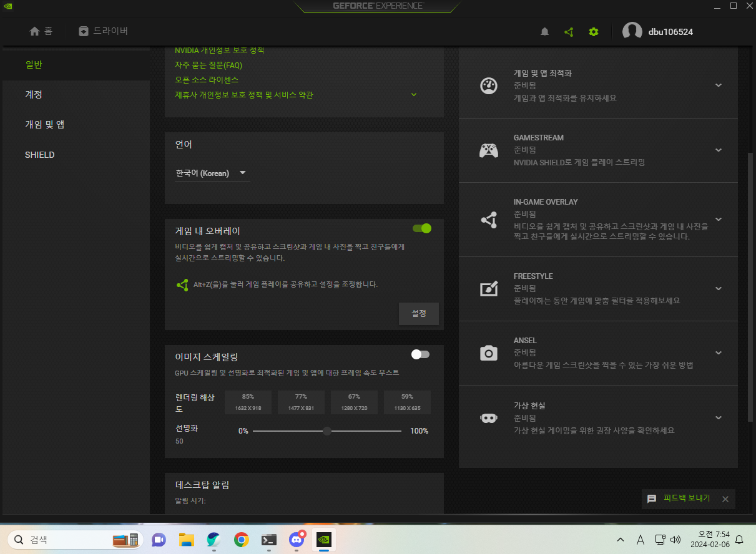The image size is (756, 554).
Task: Click the 피드백 보내기 button
Action: click(687, 498)
